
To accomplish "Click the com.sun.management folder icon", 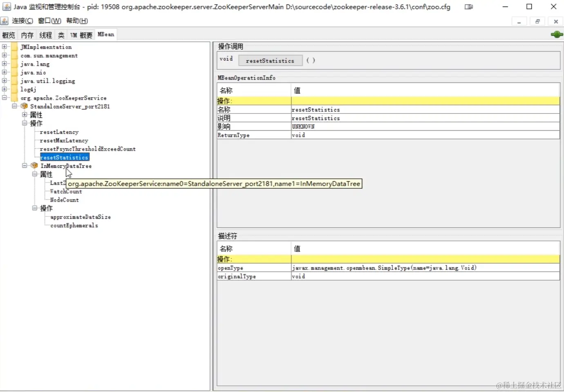I will coord(15,56).
